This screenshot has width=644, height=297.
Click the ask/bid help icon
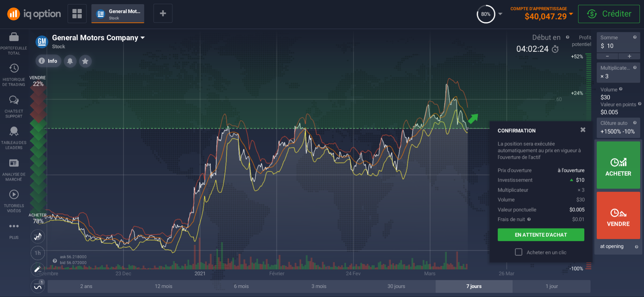(x=54, y=261)
